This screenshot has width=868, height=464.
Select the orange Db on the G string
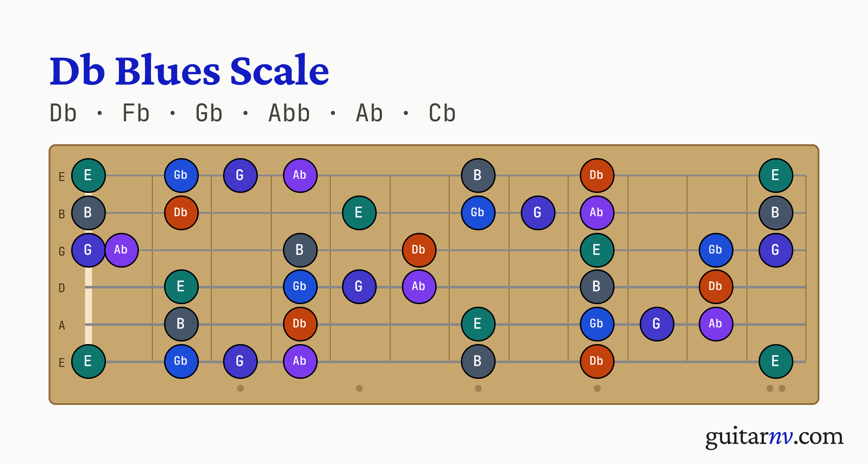click(x=419, y=250)
